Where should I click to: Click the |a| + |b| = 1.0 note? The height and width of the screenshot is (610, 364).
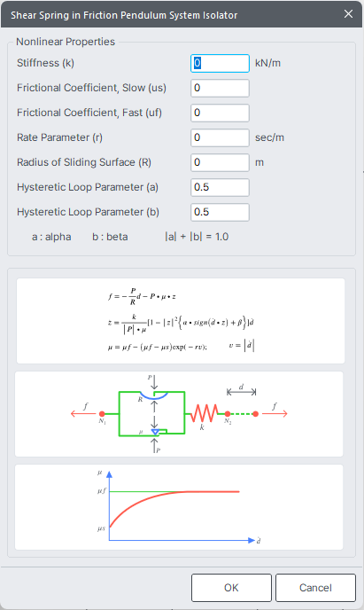point(197,237)
